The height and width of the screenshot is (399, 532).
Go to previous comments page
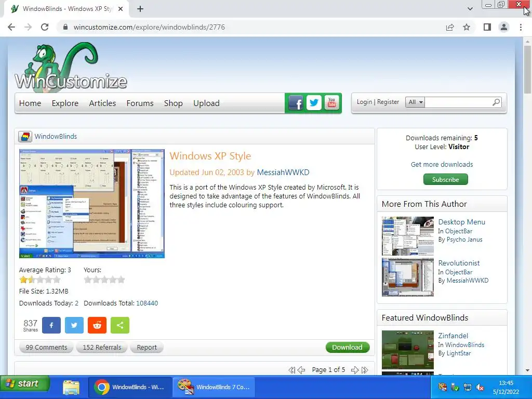click(301, 370)
